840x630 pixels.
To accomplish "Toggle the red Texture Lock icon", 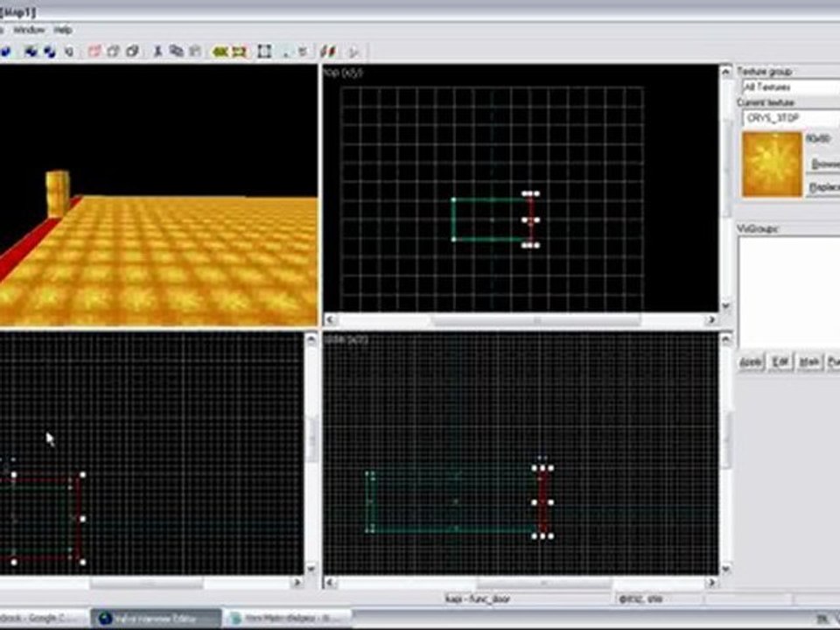I will [328, 52].
